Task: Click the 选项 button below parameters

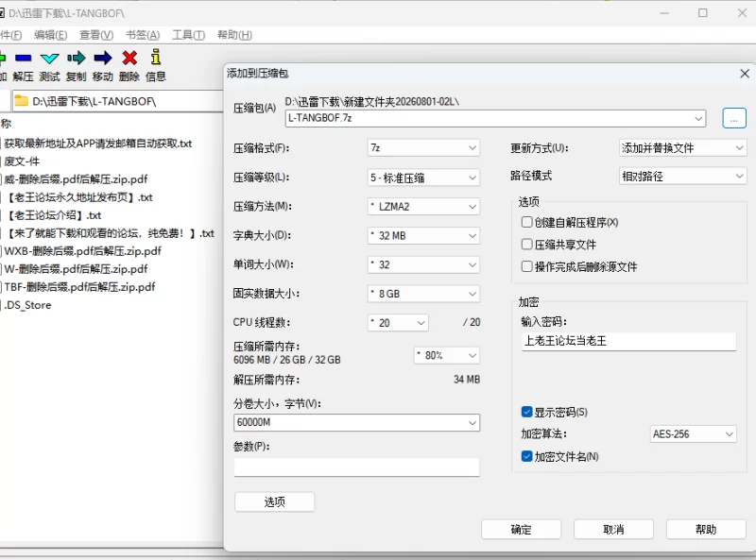Action: click(274, 501)
